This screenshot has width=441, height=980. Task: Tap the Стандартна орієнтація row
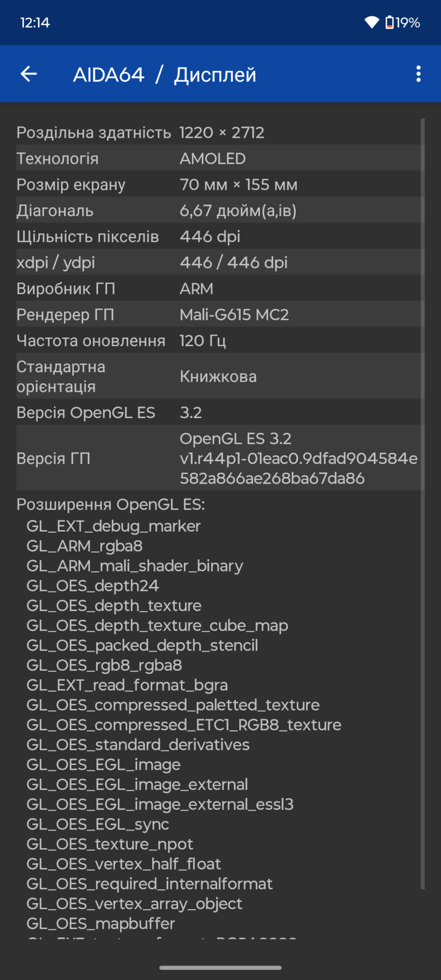tap(220, 376)
